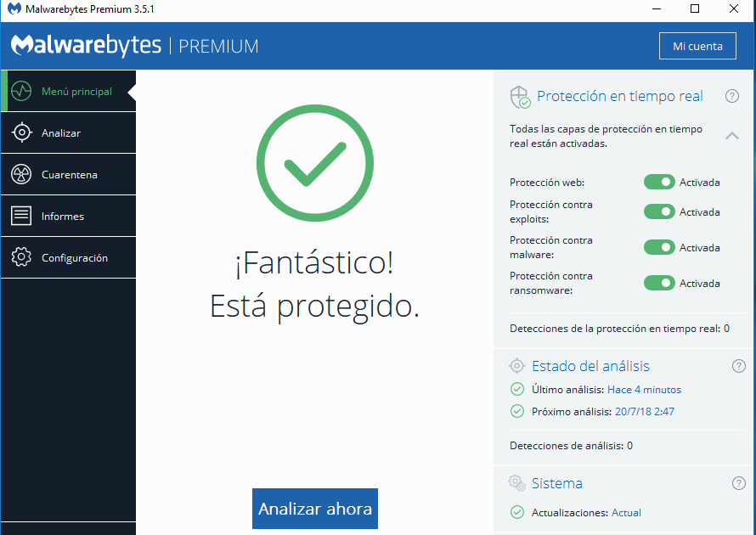The width and height of the screenshot is (756, 535).
Task: Click the Malwarebytes Premium header logo
Action: 134,46
